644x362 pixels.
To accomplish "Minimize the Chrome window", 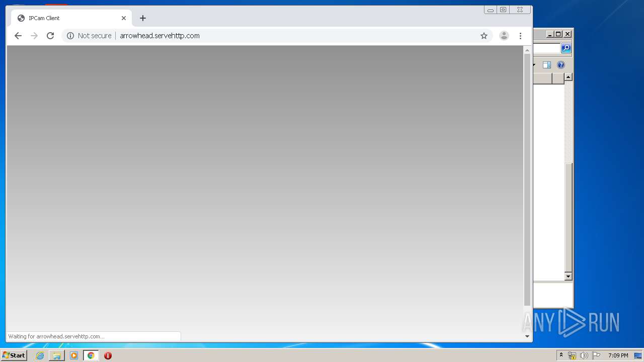I will [x=491, y=10].
